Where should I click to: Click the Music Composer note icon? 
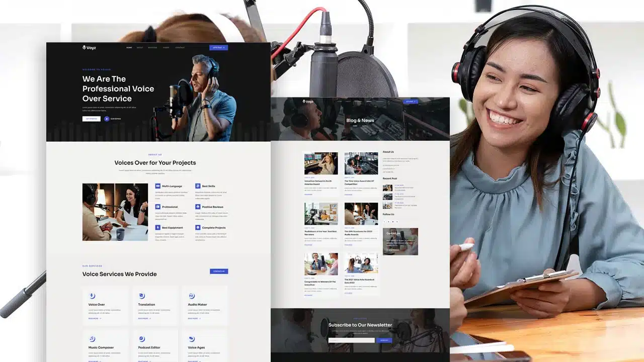click(x=92, y=338)
